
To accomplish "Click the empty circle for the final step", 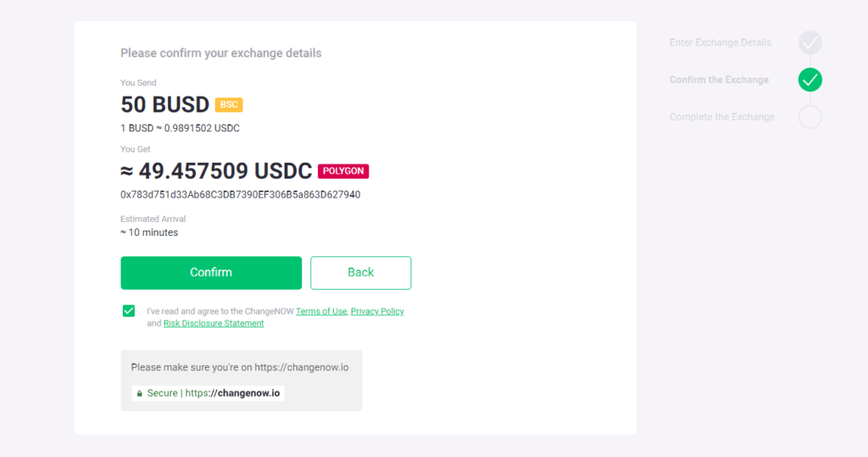I will (810, 117).
